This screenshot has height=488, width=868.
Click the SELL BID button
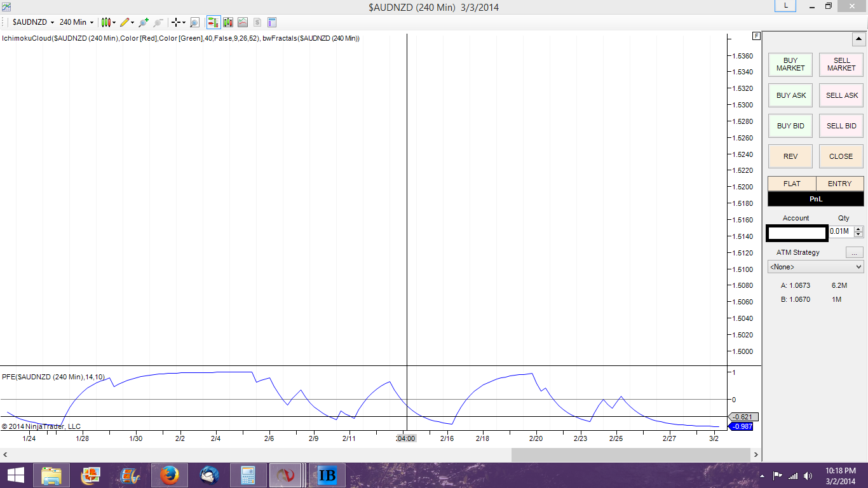point(841,126)
